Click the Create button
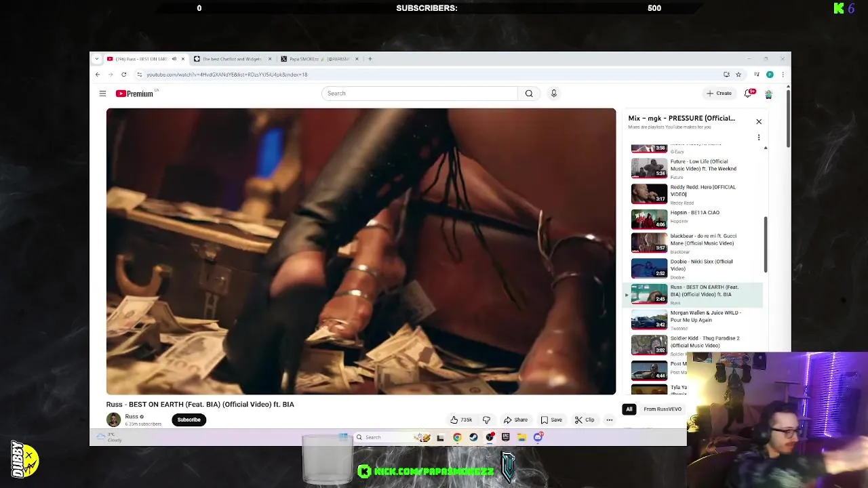 [x=719, y=94]
